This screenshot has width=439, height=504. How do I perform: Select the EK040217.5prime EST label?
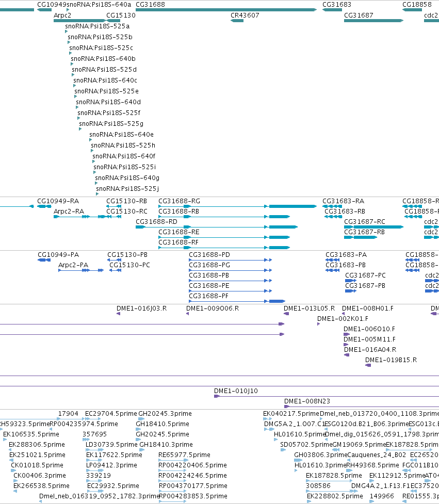(291, 414)
